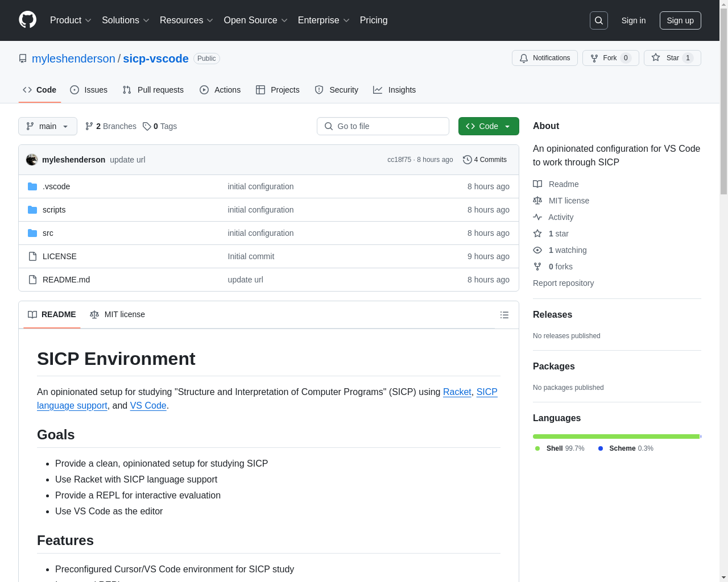Click the Shell 99.7% language entry
The width and height of the screenshot is (728, 582).
[560, 448]
